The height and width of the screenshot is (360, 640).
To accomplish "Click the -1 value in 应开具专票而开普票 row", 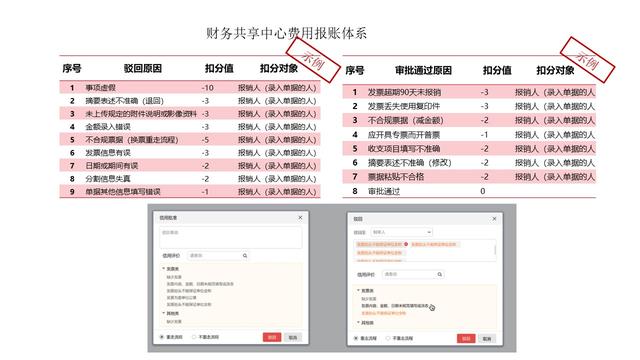I will pyautogui.click(x=484, y=135).
